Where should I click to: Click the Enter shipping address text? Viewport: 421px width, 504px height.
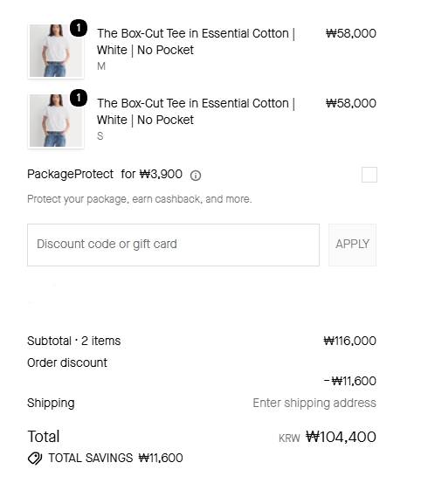click(314, 403)
